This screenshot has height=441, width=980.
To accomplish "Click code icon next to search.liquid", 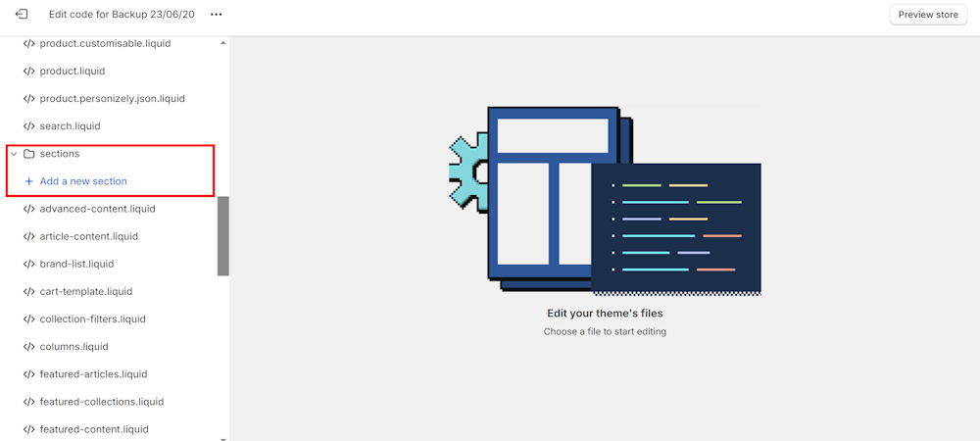I will click(28, 126).
